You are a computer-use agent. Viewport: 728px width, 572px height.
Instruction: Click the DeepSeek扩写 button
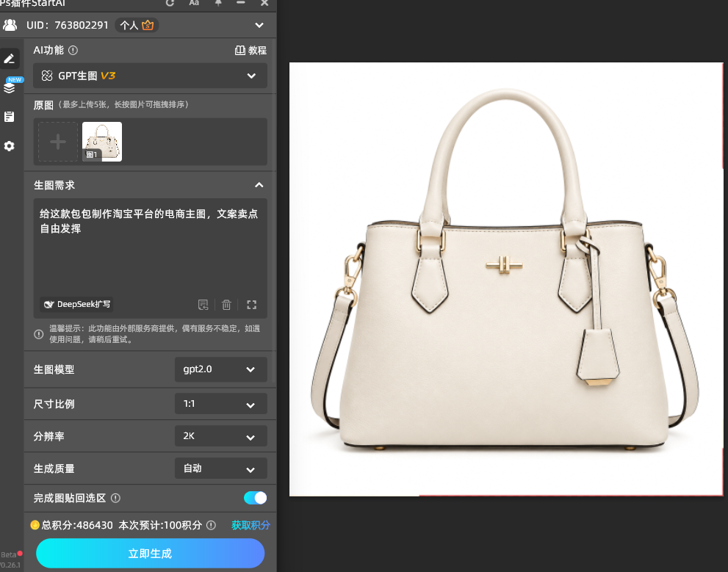pyautogui.click(x=76, y=304)
